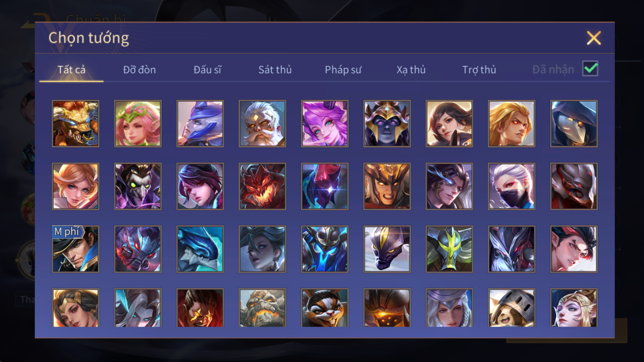644x362 pixels.
Task: Close the 'Chọn tướng' dialog
Action: (594, 38)
